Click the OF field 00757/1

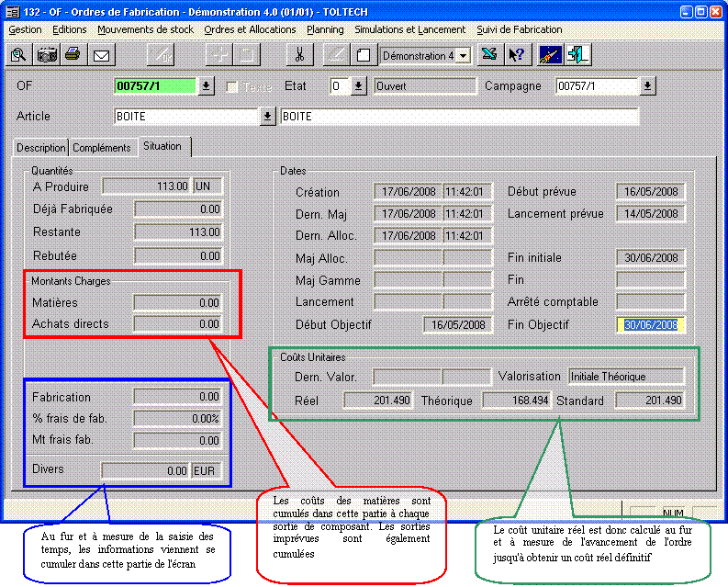pos(155,86)
